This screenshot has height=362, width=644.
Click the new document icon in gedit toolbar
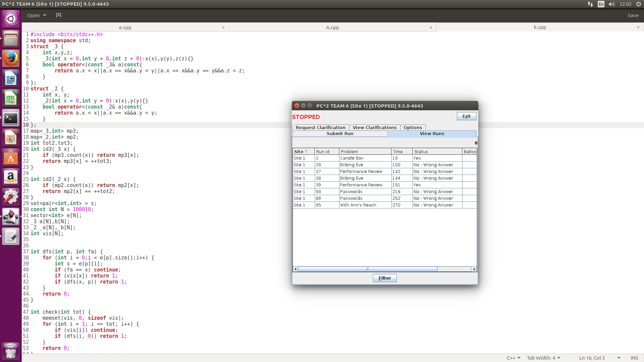59,15
